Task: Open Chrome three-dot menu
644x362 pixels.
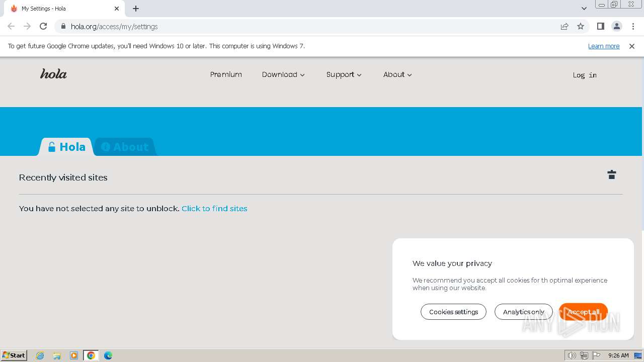Action: [x=633, y=26]
